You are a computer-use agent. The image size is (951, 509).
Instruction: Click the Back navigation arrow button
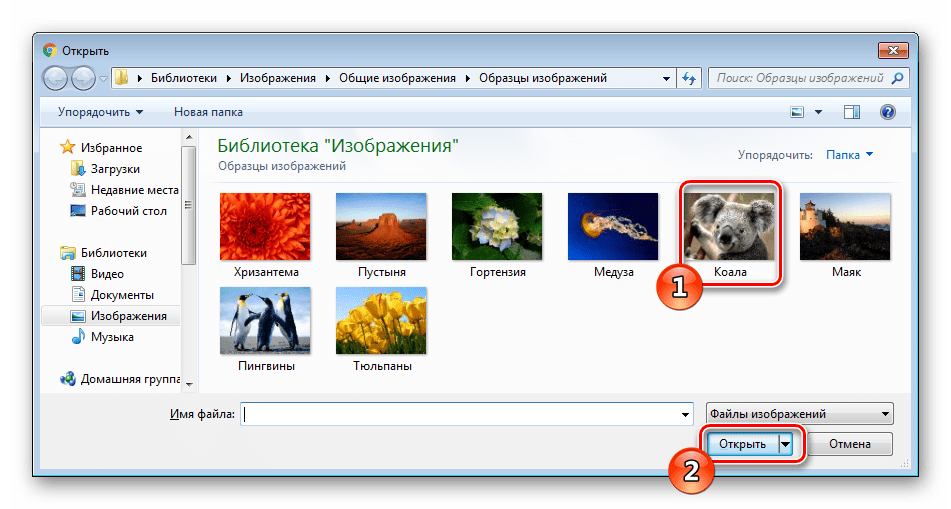(x=55, y=78)
